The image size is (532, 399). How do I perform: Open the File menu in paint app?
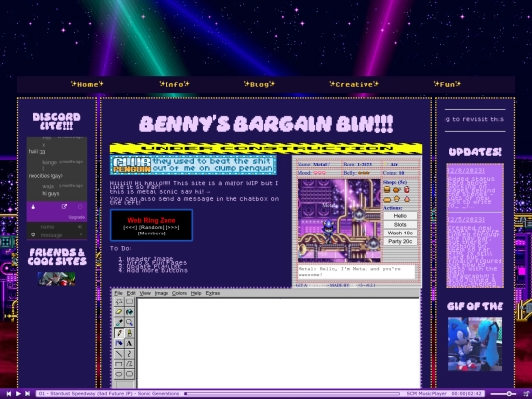click(x=119, y=293)
